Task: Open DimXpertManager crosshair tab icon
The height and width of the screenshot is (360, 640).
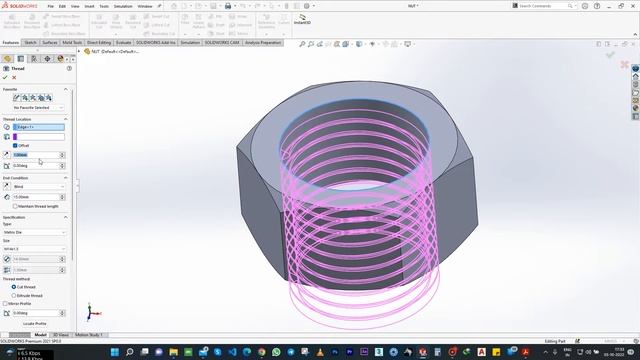Action: click(47, 59)
